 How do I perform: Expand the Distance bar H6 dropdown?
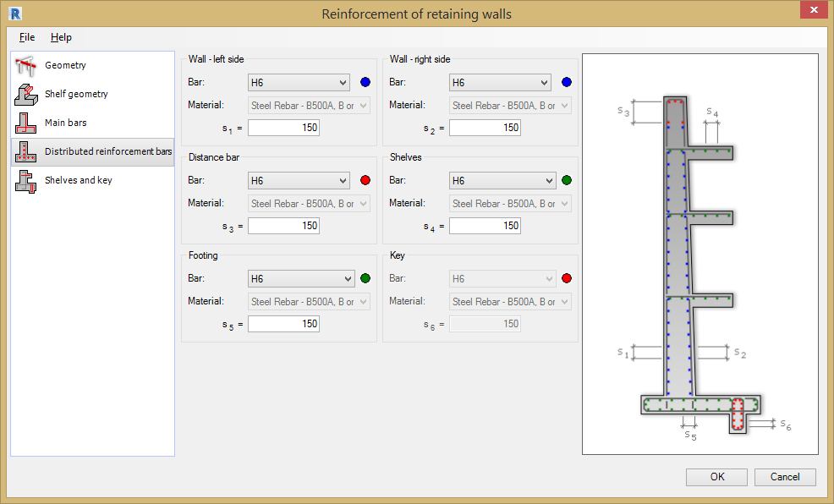point(299,180)
